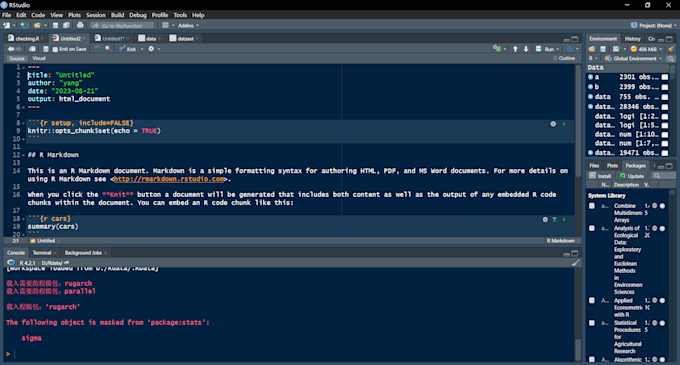Click the editor settings gear icon next to Knit
Image resolution: width=680 pixels, height=365 pixels.
151,49
